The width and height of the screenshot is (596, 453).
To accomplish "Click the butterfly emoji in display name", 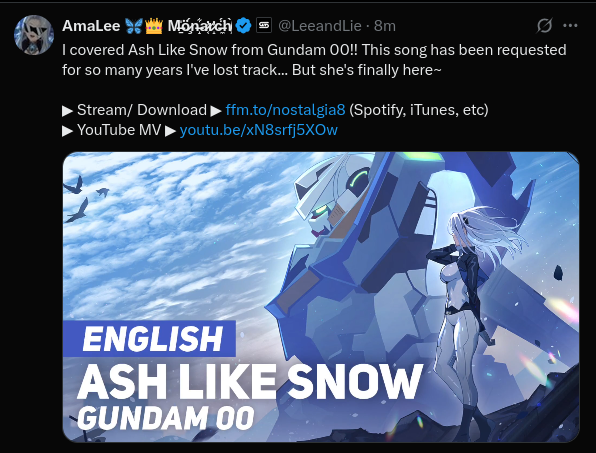I will click(134, 26).
